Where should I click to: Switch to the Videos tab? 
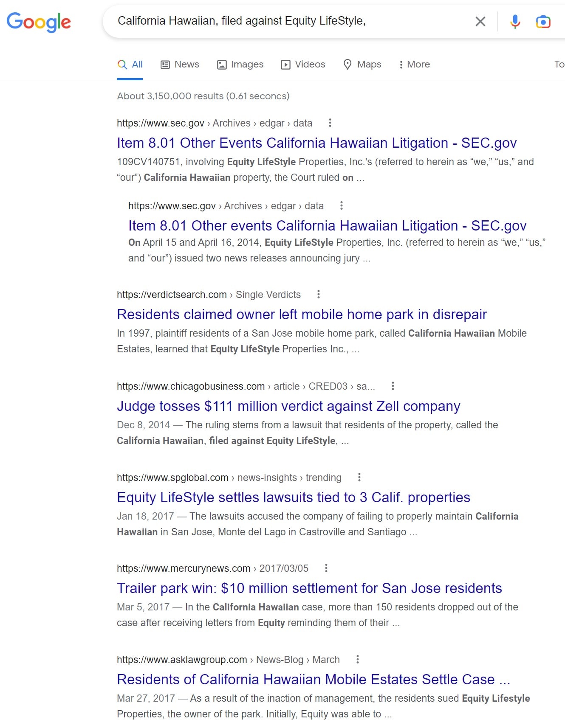(x=303, y=65)
